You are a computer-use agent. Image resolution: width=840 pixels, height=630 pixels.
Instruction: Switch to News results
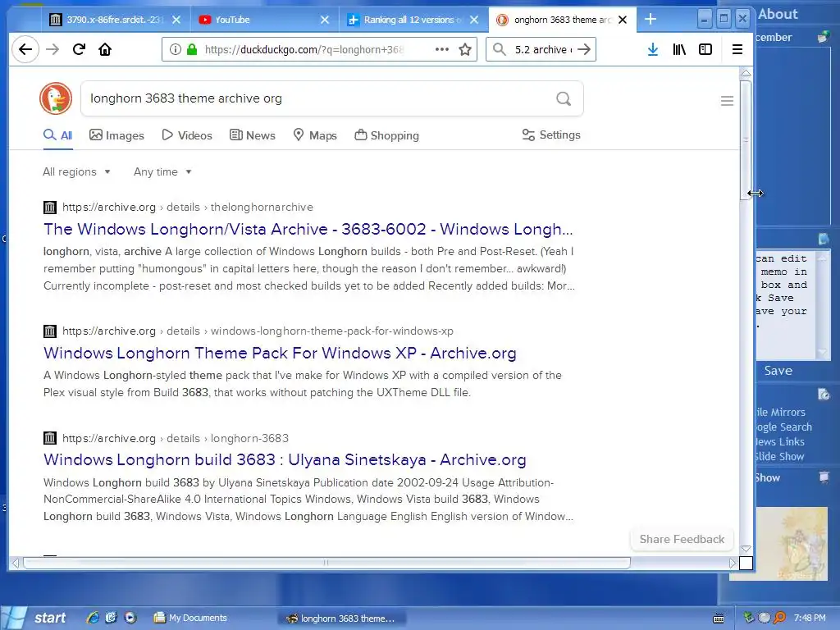(253, 135)
